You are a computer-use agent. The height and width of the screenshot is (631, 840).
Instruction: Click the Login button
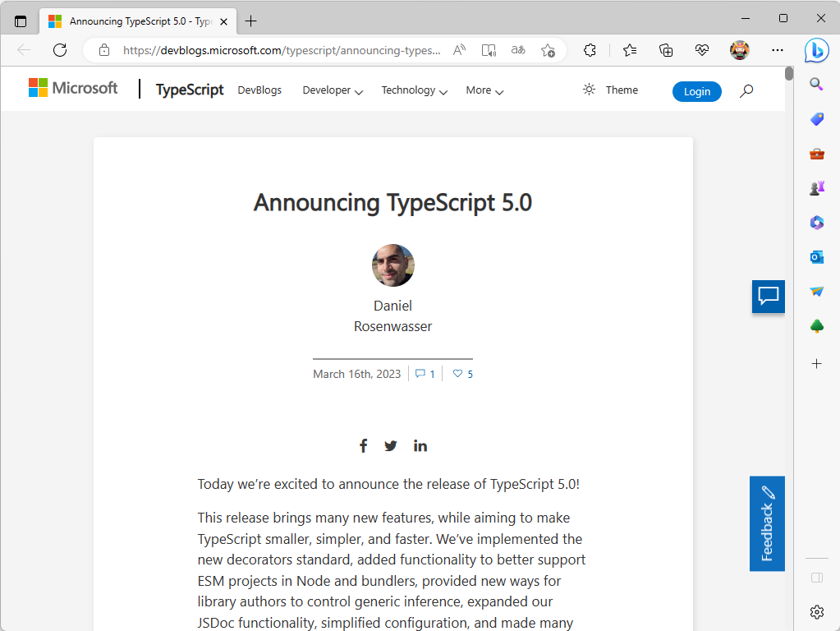pyautogui.click(x=696, y=92)
